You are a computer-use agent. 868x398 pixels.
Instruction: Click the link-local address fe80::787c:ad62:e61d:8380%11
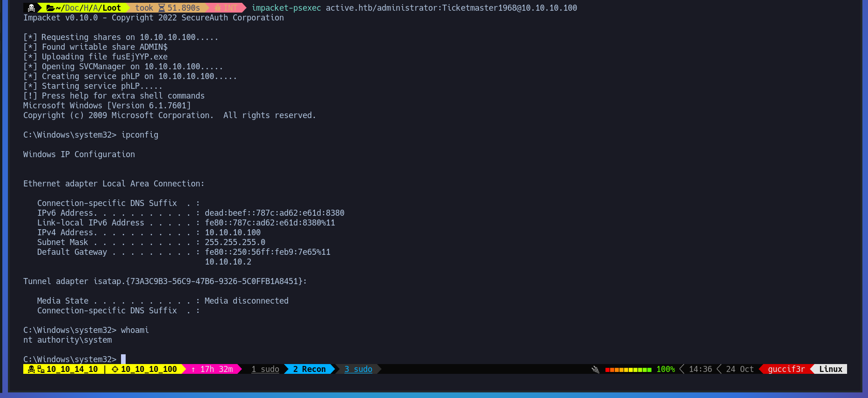pyautogui.click(x=270, y=223)
